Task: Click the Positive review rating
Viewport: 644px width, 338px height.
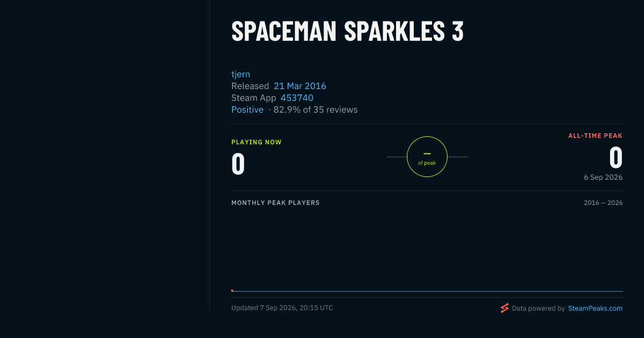Action: click(x=247, y=109)
